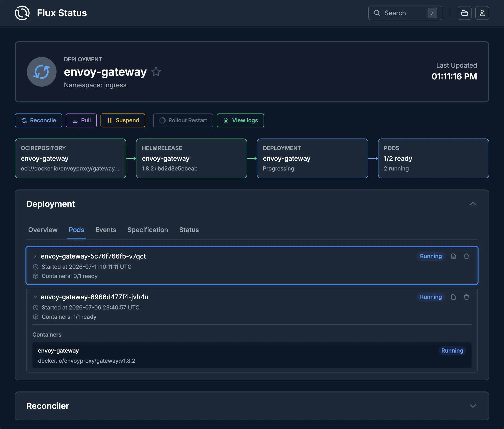Click the Deployment section heading
Screen dimensions: 504x429
50,204
